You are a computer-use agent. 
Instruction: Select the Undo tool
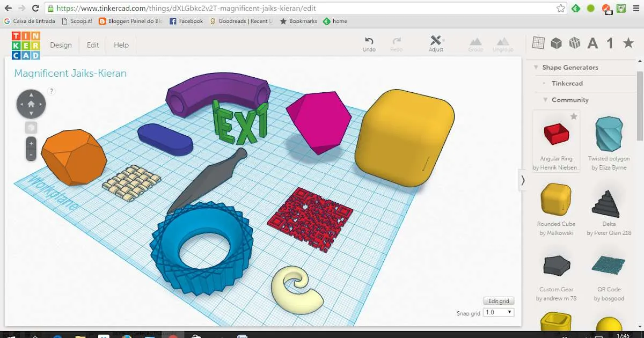pyautogui.click(x=369, y=43)
